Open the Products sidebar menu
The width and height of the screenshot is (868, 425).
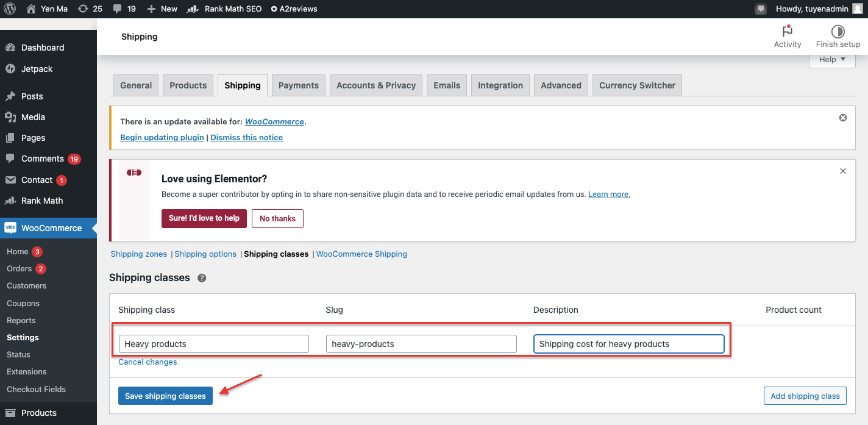39,413
